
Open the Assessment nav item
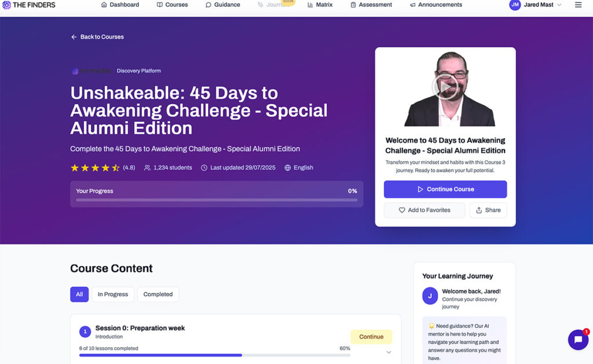(371, 5)
